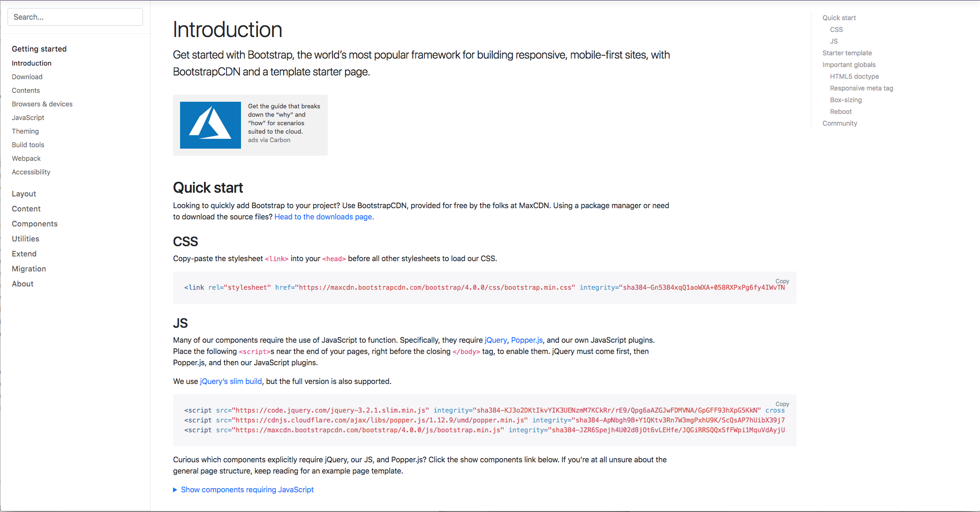Jump to Community in table of contents

click(x=839, y=123)
